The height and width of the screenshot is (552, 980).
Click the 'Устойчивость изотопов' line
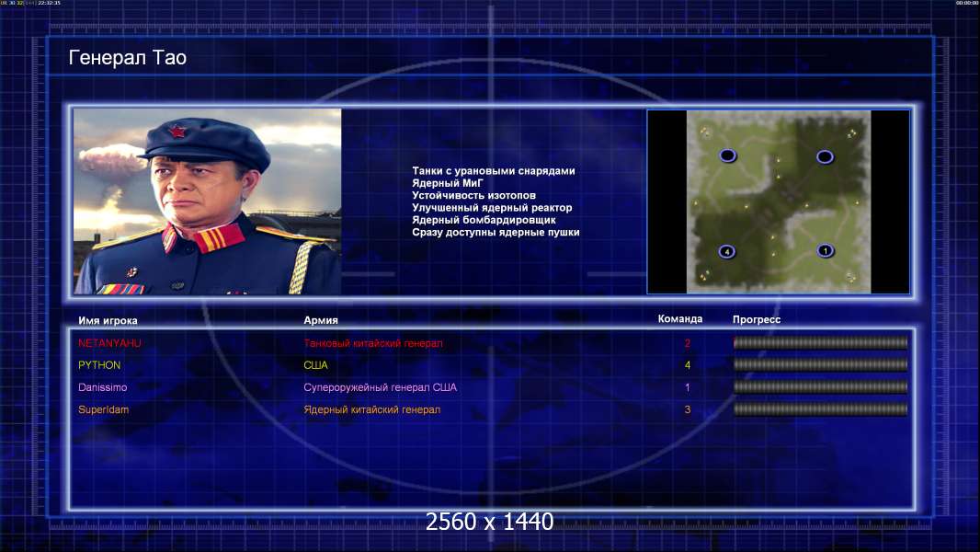coord(473,195)
